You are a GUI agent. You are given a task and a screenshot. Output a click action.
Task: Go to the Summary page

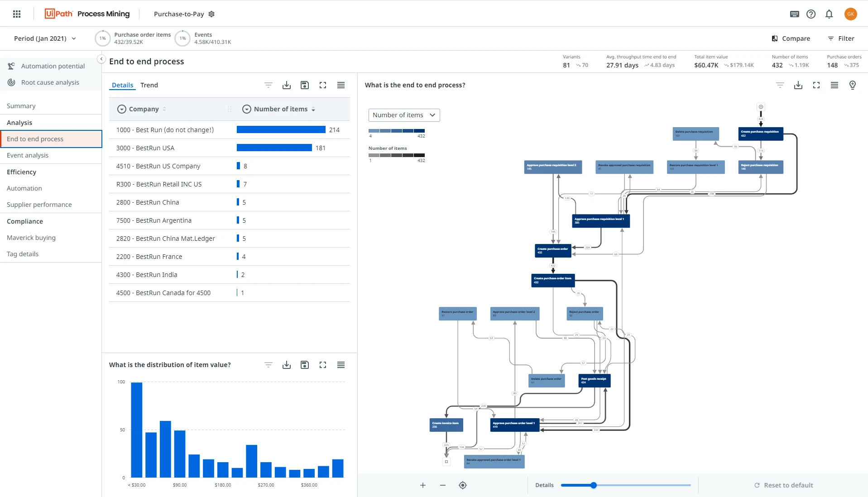tap(51, 106)
